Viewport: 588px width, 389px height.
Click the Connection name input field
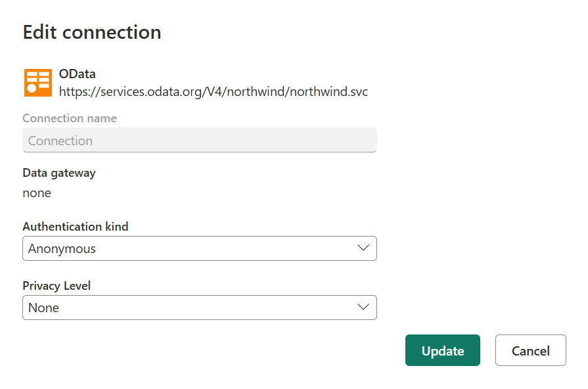200,140
